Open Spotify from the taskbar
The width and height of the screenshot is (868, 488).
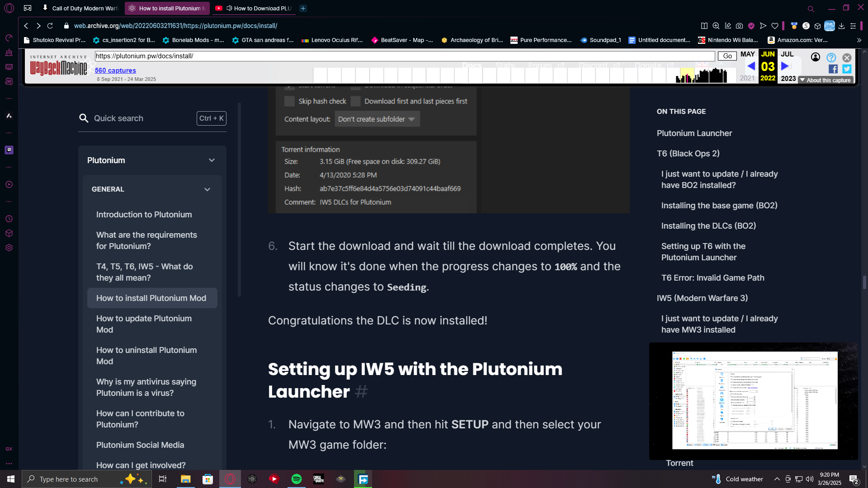[x=297, y=479]
